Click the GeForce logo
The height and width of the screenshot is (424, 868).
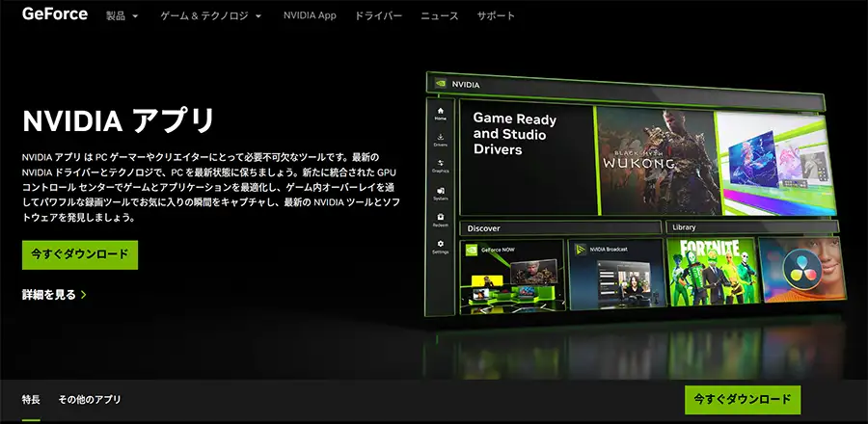(x=54, y=13)
